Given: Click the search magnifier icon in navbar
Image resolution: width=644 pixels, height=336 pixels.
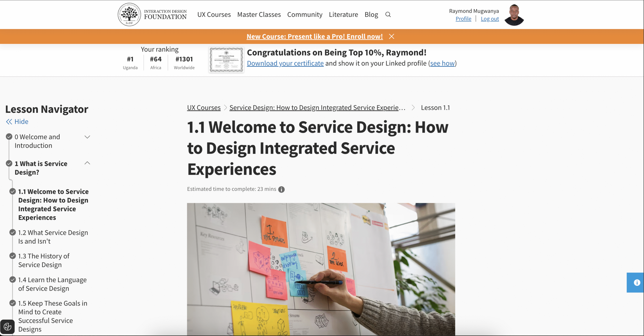Looking at the screenshot, I should point(388,15).
